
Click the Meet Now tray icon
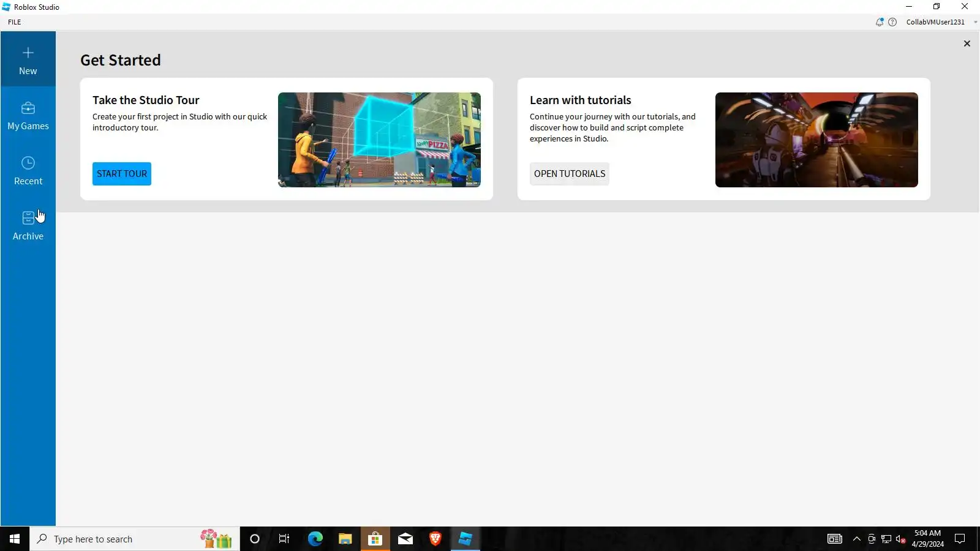[x=872, y=539]
